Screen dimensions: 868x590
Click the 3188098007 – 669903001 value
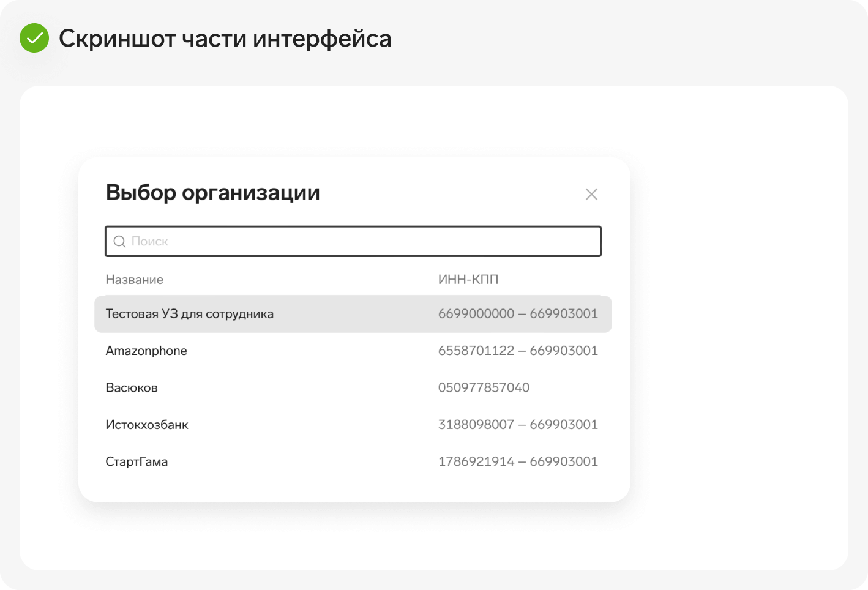(518, 425)
